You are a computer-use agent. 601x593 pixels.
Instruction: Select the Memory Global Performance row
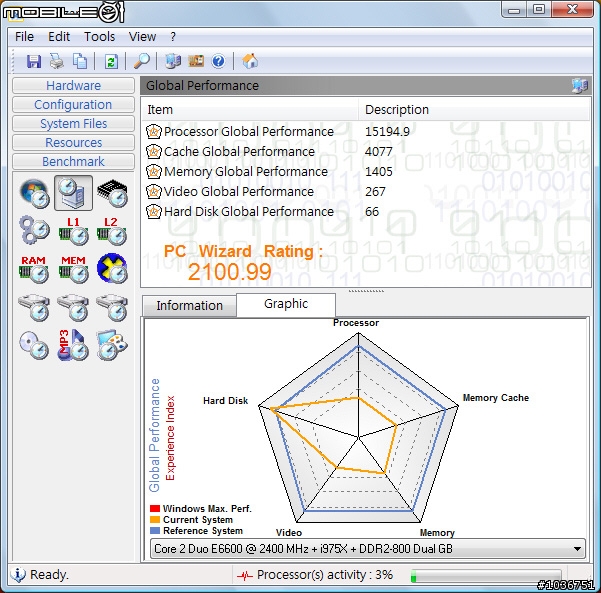(x=366, y=171)
